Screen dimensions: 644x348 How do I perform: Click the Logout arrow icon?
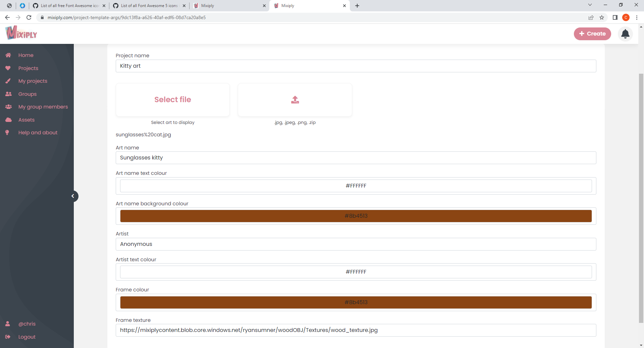pyautogui.click(x=8, y=337)
